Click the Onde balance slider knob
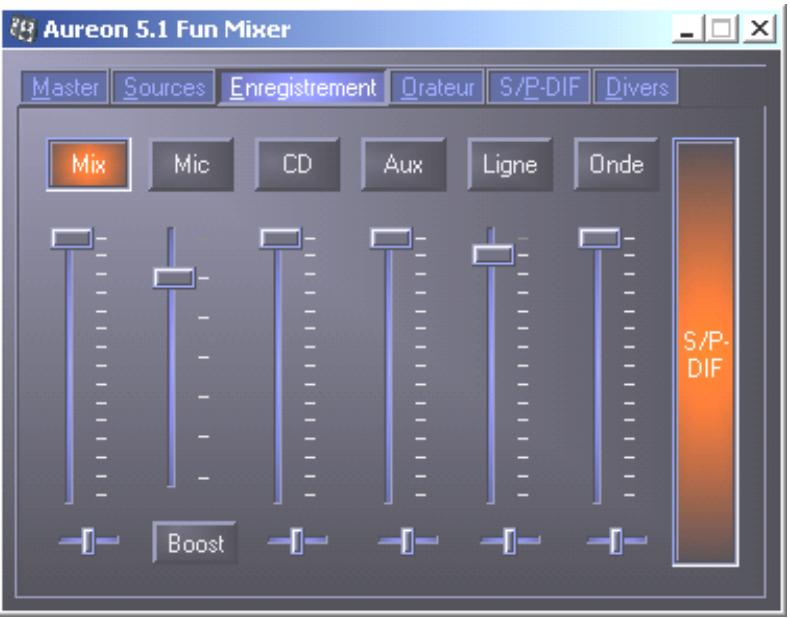Image resolution: width=790 pixels, height=618 pixels. click(x=616, y=541)
